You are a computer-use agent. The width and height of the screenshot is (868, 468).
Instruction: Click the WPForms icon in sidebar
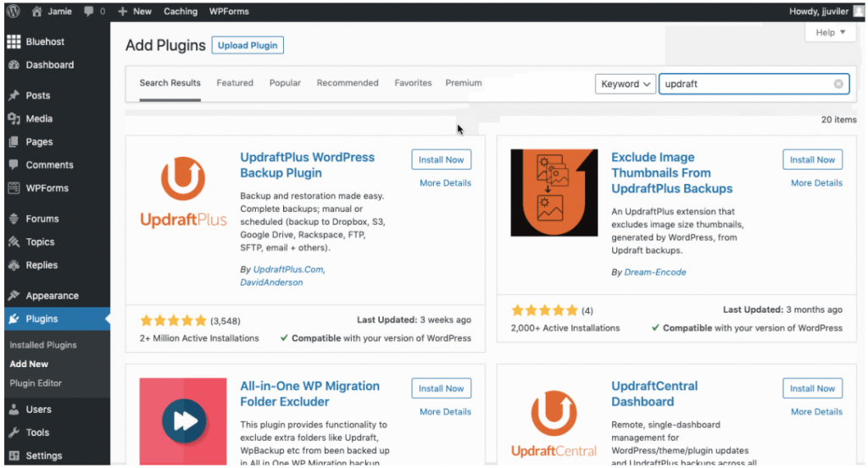(14, 188)
